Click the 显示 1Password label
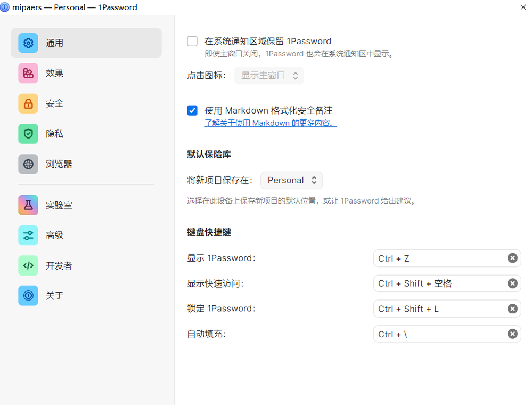Screen dimensions: 532x405 (221, 258)
